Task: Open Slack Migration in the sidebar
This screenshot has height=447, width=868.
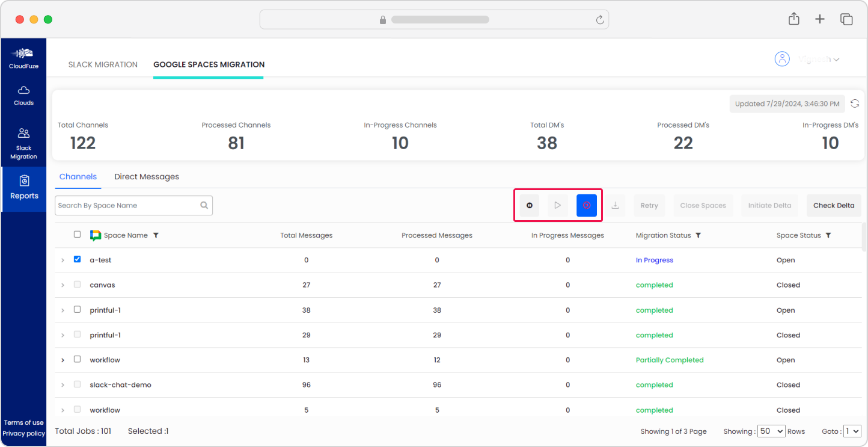Action: pyautogui.click(x=23, y=143)
